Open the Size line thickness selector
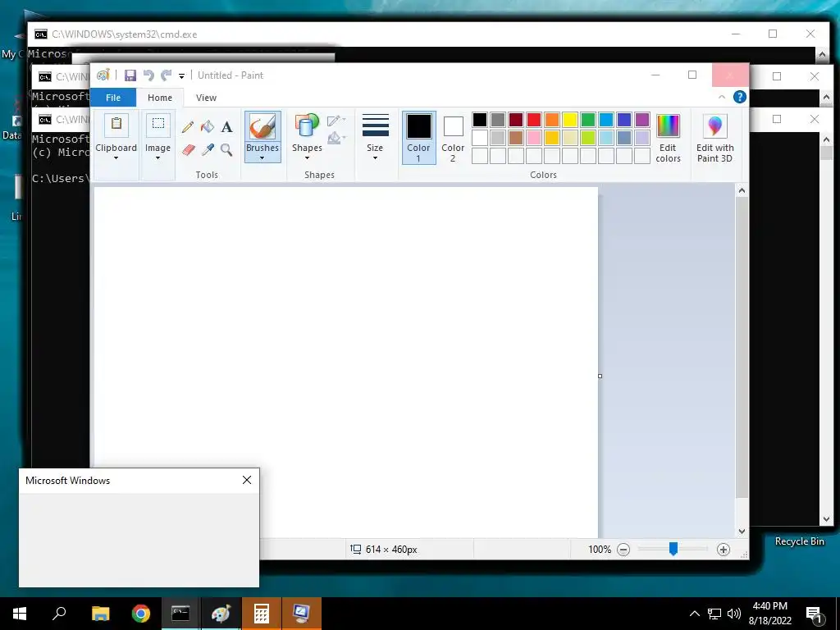This screenshot has width=840, height=630. tap(375, 137)
